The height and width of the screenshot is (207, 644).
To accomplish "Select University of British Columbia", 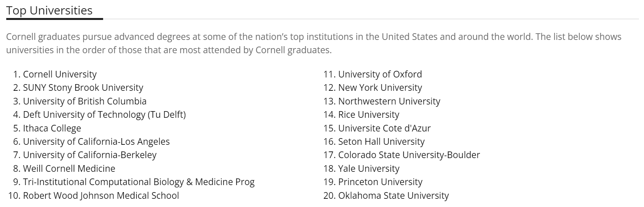I will (x=85, y=101).
